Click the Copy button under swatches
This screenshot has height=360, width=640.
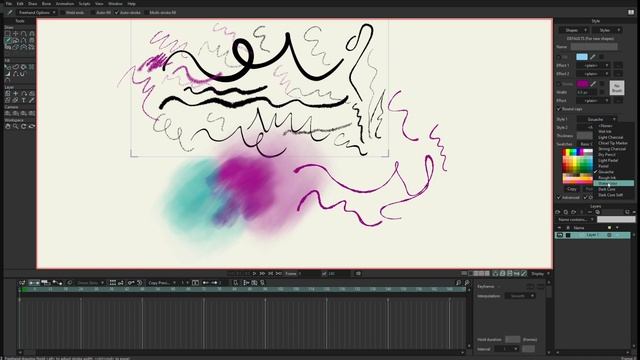pos(572,189)
